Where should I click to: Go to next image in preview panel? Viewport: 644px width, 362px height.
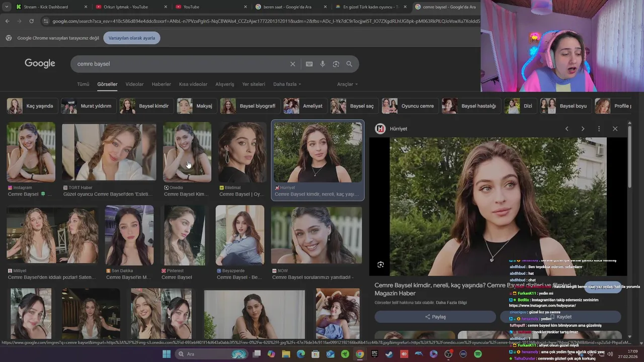[x=583, y=129]
